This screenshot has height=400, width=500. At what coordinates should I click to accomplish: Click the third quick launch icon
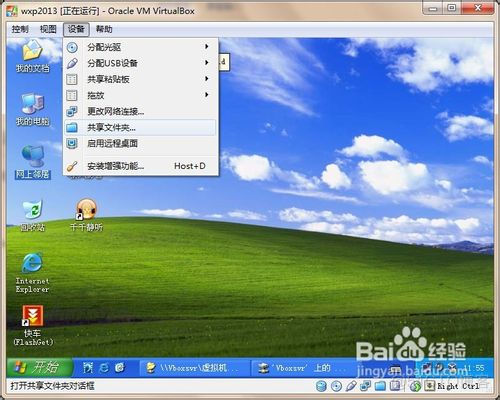point(120,368)
